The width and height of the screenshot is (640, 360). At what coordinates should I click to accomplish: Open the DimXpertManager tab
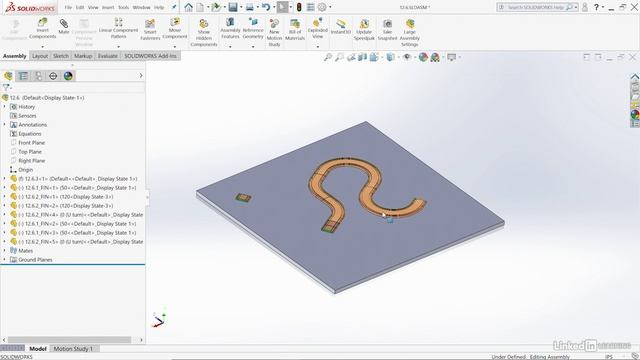tap(53, 76)
